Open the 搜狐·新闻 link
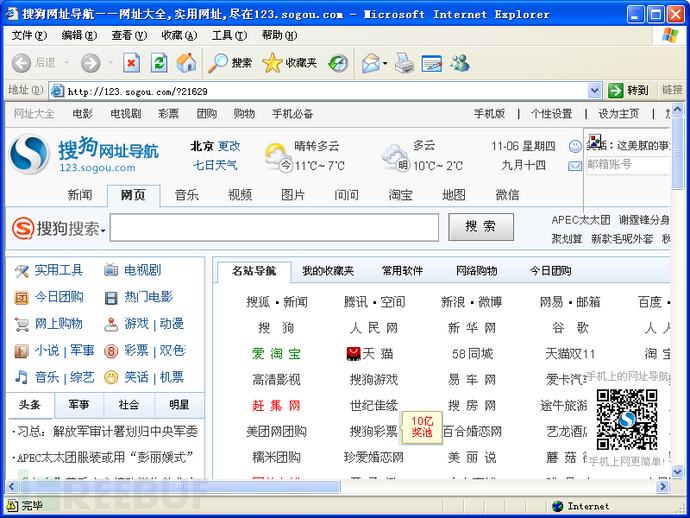Screen dimensions: 690x518 point(277,302)
